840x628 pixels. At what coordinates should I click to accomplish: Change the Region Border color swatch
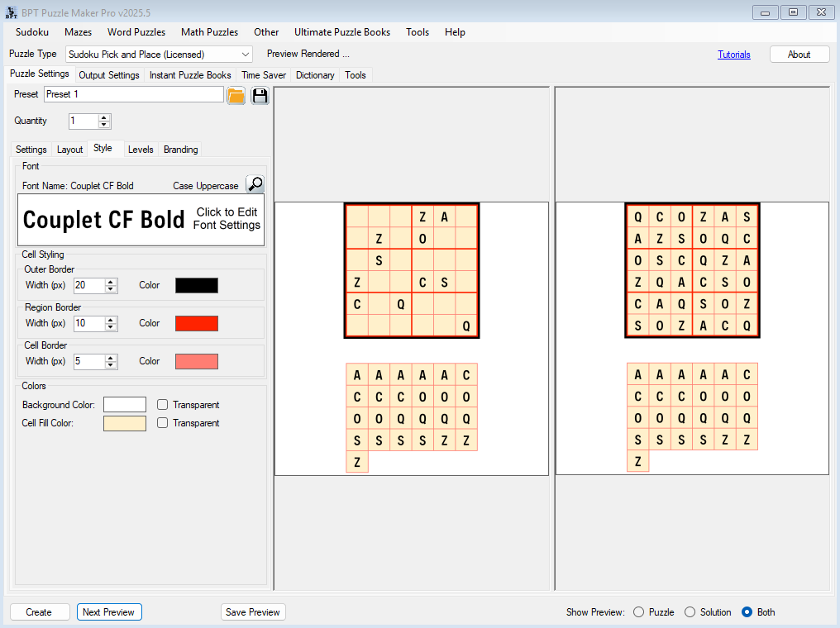(x=196, y=323)
